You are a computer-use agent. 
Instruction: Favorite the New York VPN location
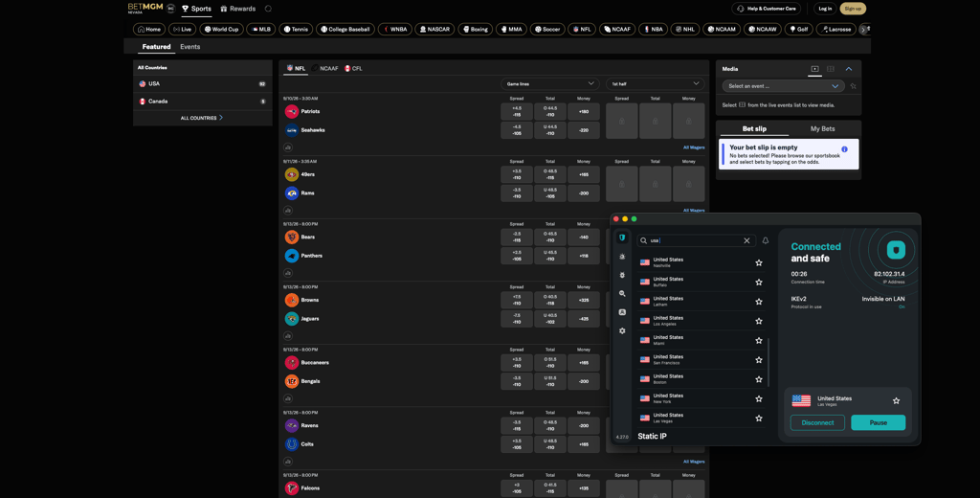click(x=759, y=398)
